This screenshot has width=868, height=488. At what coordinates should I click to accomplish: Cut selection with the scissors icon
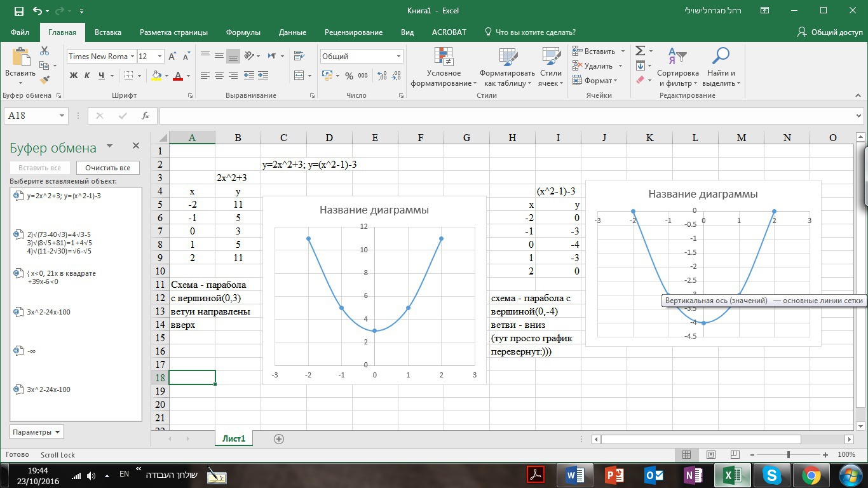pyautogui.click(x=44, y=51)
